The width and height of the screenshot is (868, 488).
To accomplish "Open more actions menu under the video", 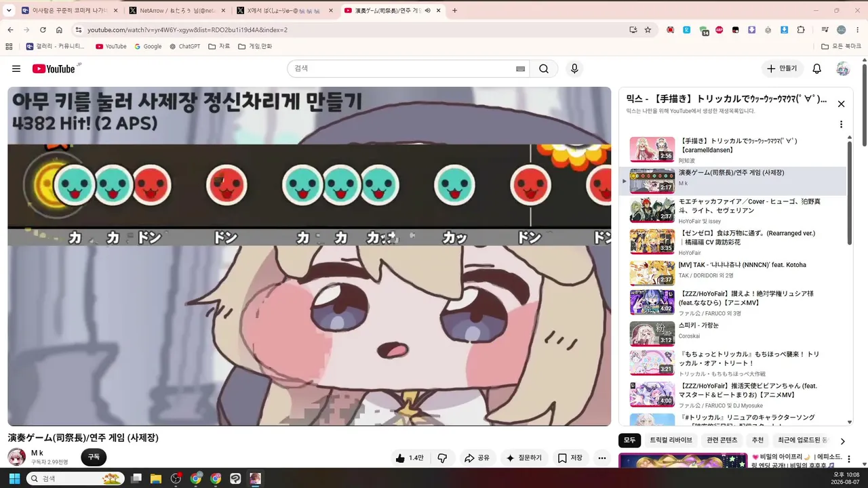I will (x=601, y=458).
